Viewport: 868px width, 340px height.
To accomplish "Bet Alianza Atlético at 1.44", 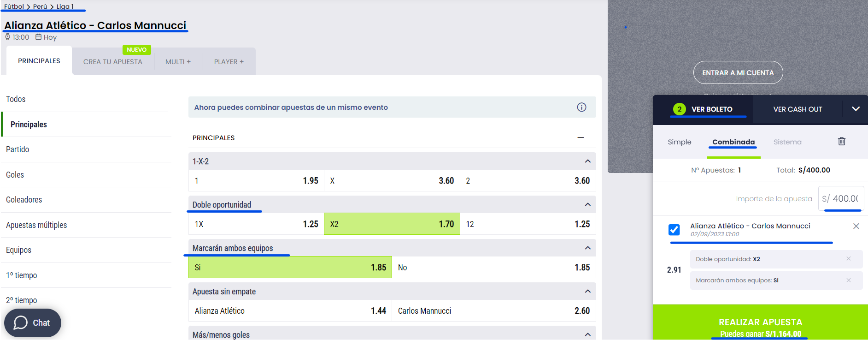I will click(x=290, y=311).
